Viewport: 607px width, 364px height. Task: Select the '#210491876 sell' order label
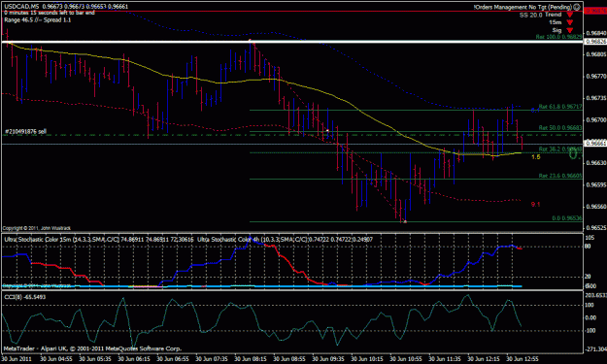(x=25, y=131)
